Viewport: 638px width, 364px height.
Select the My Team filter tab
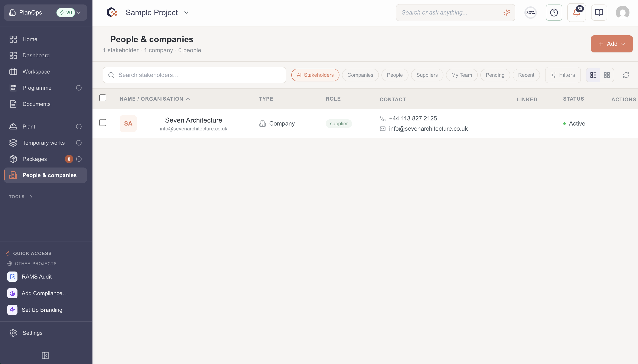[x=462, y=75]
